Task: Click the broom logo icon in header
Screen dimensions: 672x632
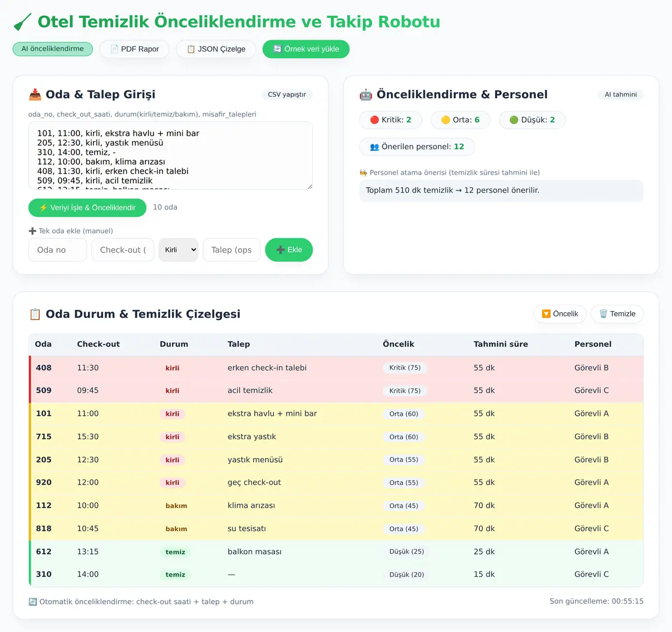Action: pyautogui.click(x=22, y=22)
